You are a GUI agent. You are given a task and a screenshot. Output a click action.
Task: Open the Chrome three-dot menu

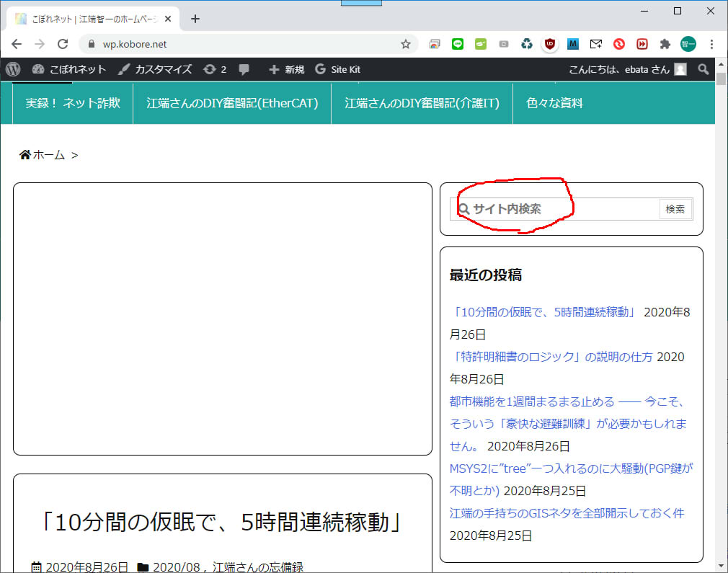click(x=711, y=44)
